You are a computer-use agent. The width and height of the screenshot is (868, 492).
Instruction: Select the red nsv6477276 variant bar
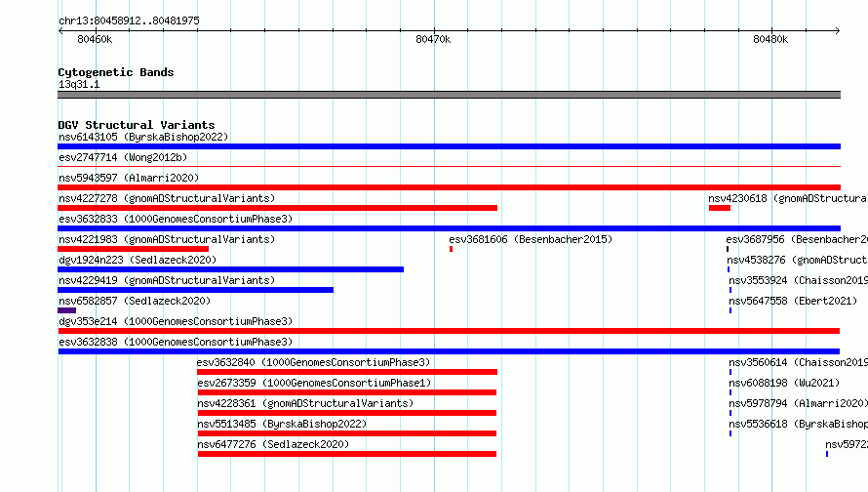(347, 454)
